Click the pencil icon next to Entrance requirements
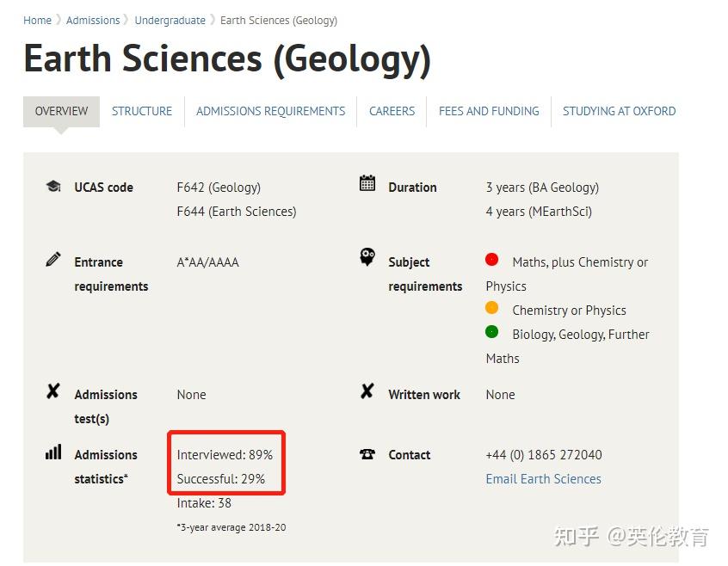 coord(52,257)
